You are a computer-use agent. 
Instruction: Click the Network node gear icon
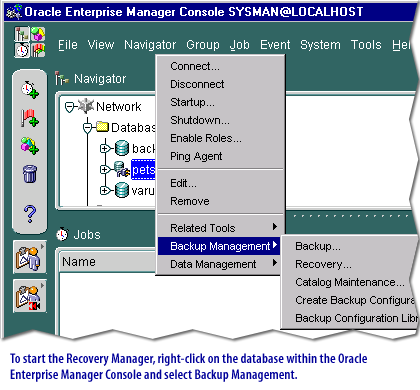86,106
